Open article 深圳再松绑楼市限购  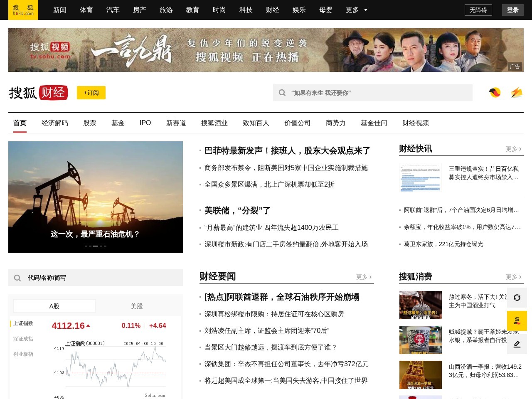(274, 314)
